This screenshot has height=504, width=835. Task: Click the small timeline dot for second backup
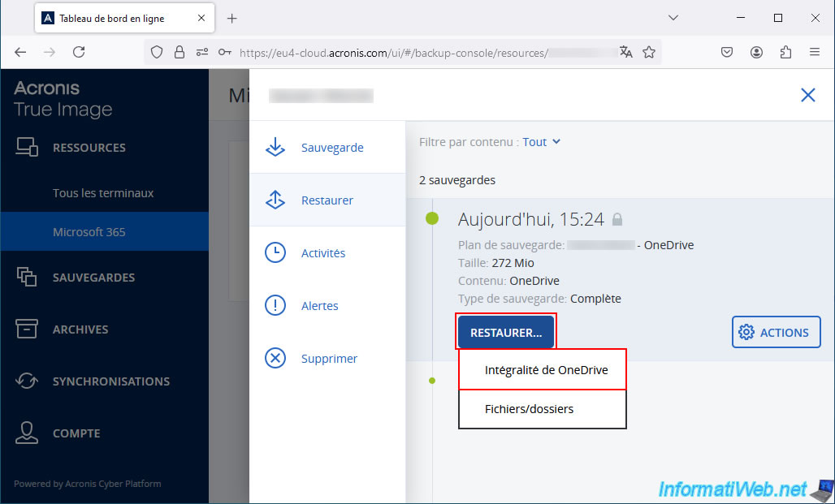pyautogui.click(x=432, y=381)
